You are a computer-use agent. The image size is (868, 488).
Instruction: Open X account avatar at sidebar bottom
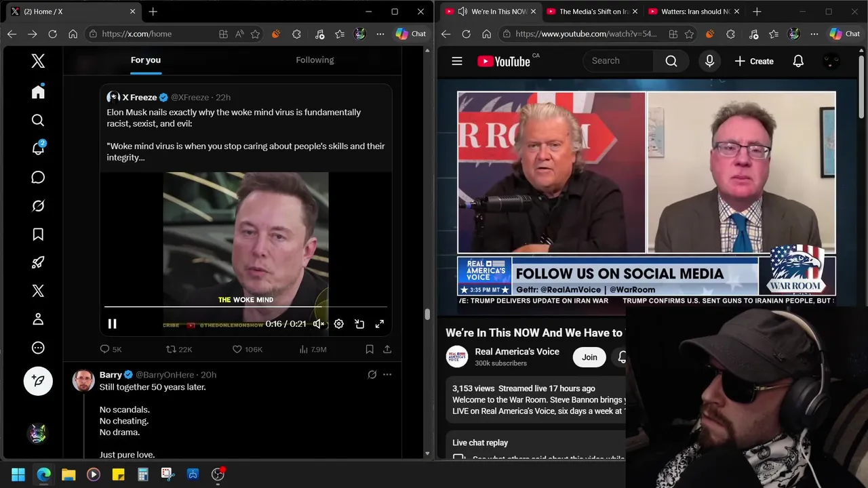pos(38,434)
